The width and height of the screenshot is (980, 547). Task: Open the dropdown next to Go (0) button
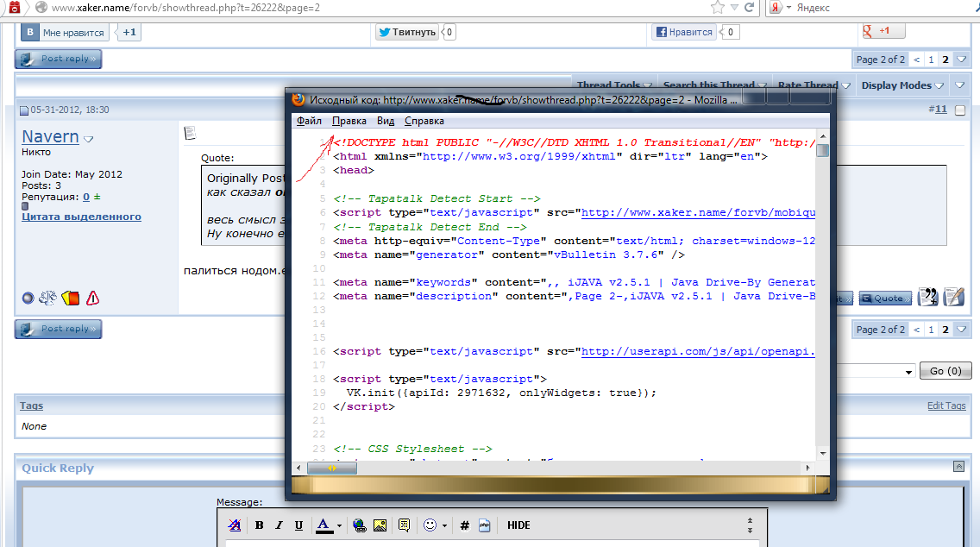pyautogui.click(x=908, y=371)
